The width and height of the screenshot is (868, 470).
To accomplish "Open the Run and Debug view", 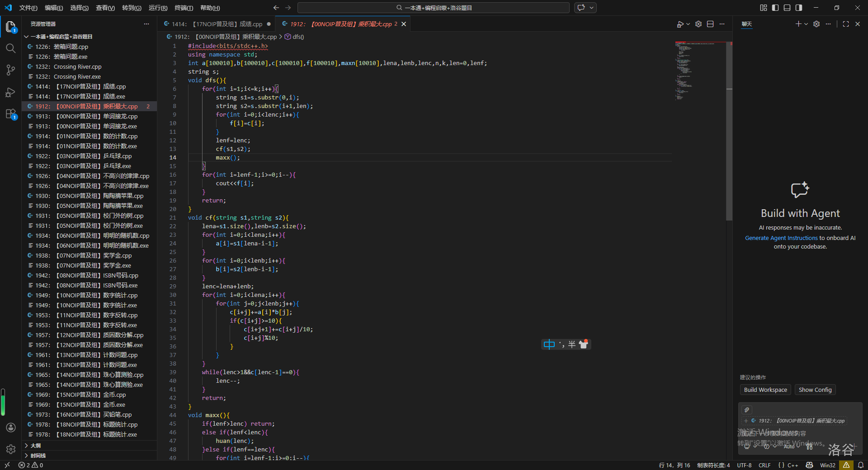I will pyautogui.click(x=10, y=92).
